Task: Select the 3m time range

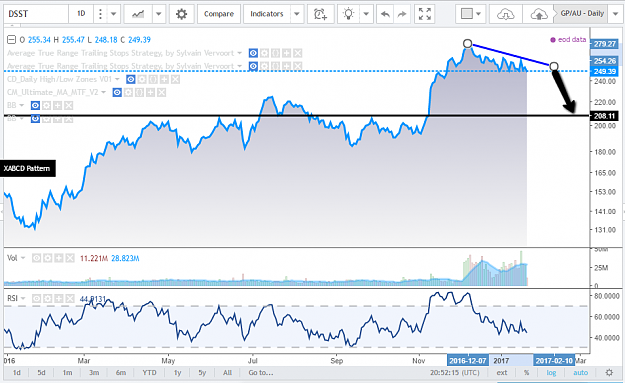Action: click(94, 373)
